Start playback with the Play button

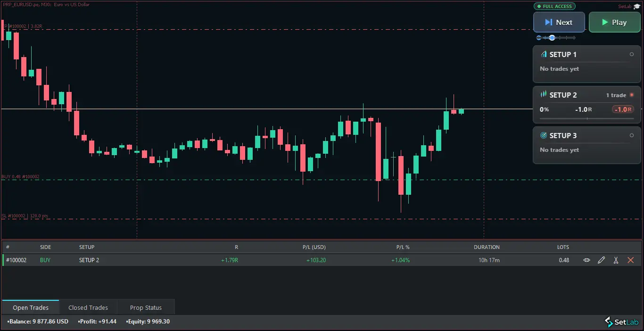click(x=615, y=22)
